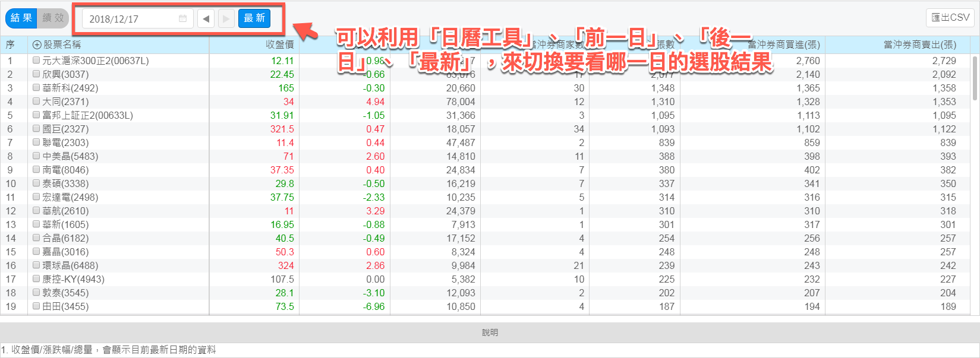980x358 pixels.
Task: Click the 最新 button
Action: tap(254, 18)
